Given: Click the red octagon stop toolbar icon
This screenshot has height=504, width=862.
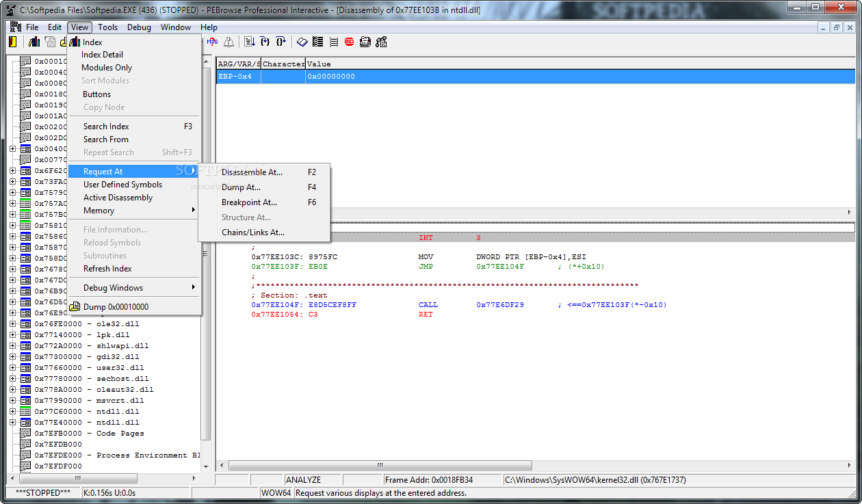Looking at the screenshot, I should pyautogui.click(x=350, y=42).
